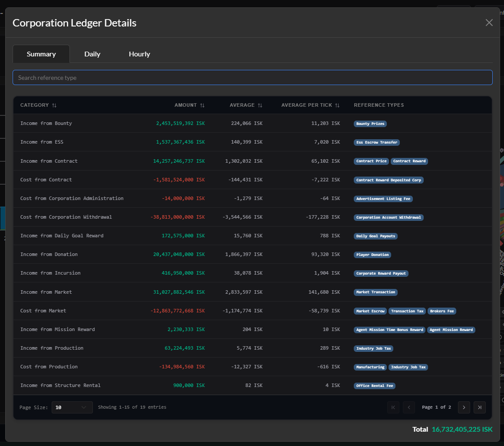Click the Reference Types column header

click(379, 105)
